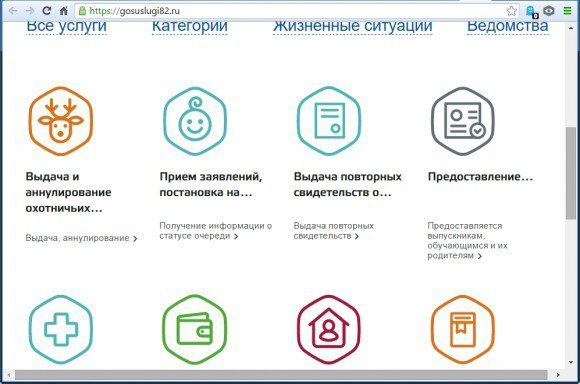Click the browser back arrow
This screenshot has height=384, width=580.
click(x=13, y=11)
